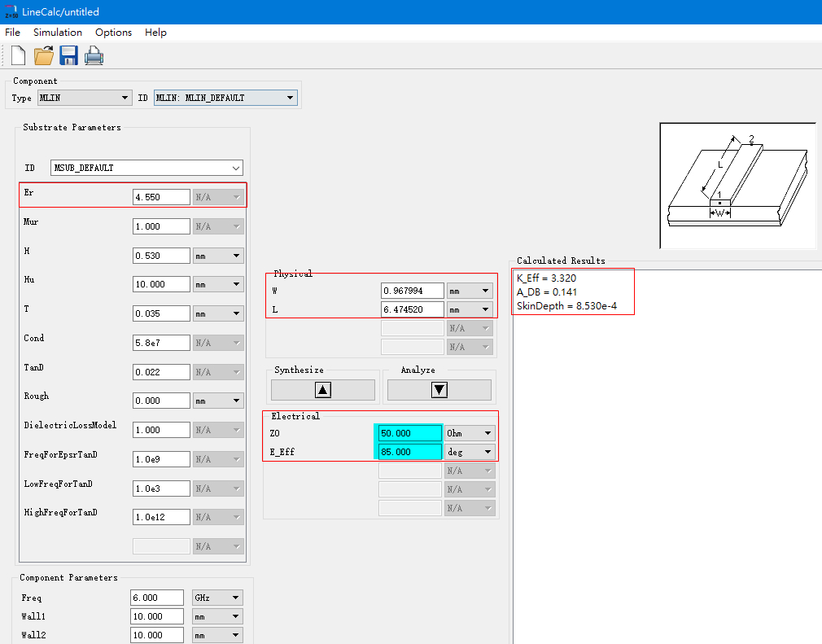Click the E_Eff electrical length field

point(410,452)
